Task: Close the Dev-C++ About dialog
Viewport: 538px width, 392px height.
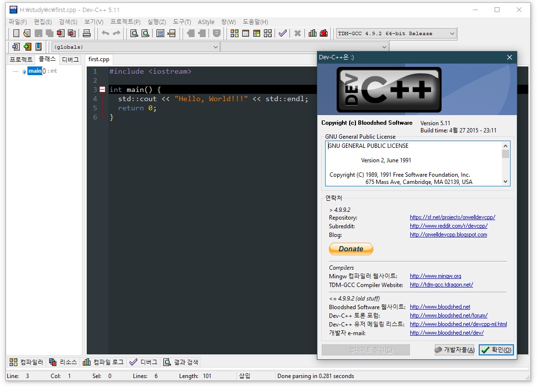Action: pos(510,57)
